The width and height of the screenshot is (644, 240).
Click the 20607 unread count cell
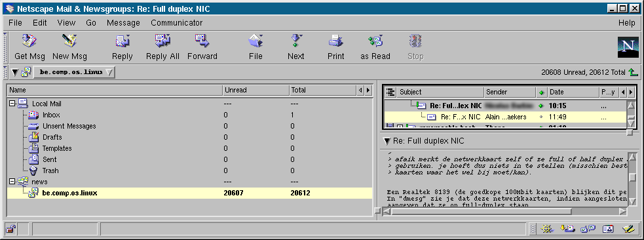coord(233,193)
